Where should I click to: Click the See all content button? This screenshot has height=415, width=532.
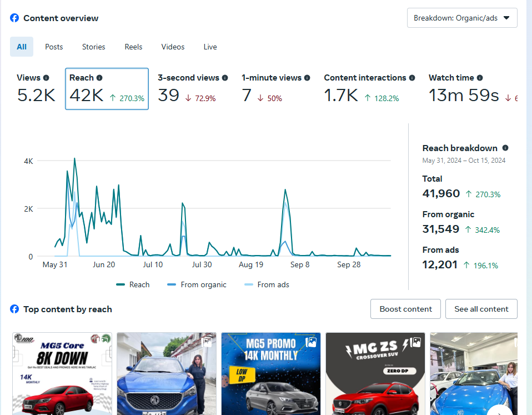tap(481, 309)
